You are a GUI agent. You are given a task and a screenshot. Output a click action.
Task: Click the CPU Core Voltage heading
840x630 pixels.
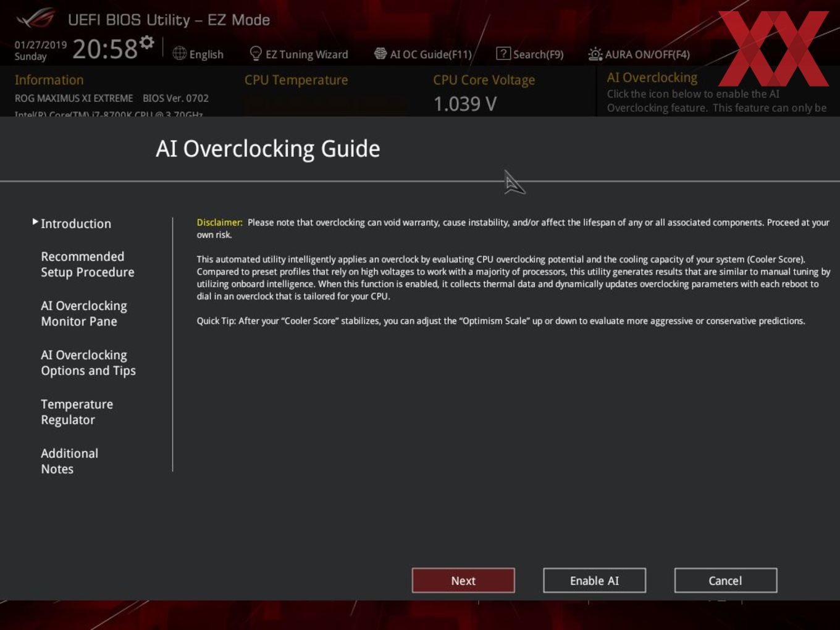(x=484, y=80)
